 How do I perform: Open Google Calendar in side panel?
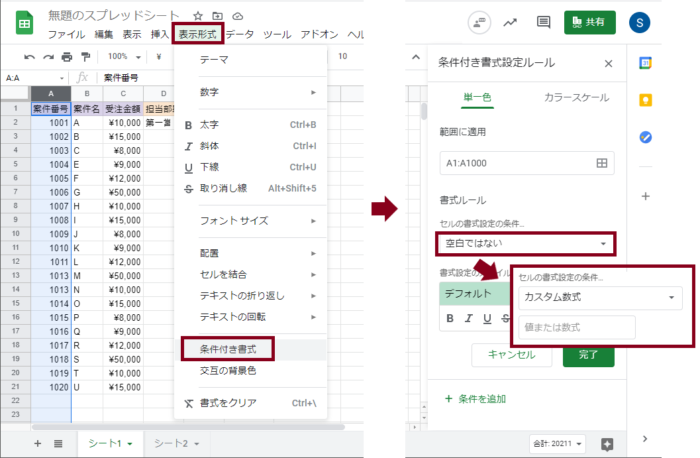point(645,64)
